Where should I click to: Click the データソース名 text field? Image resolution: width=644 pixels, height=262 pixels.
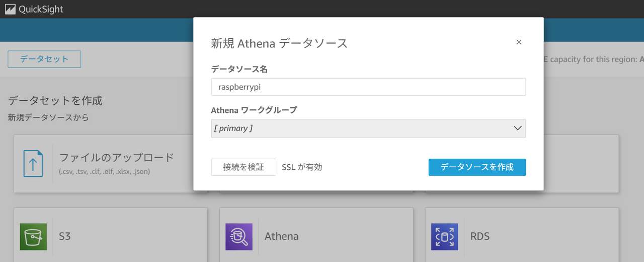pos(368,87)
